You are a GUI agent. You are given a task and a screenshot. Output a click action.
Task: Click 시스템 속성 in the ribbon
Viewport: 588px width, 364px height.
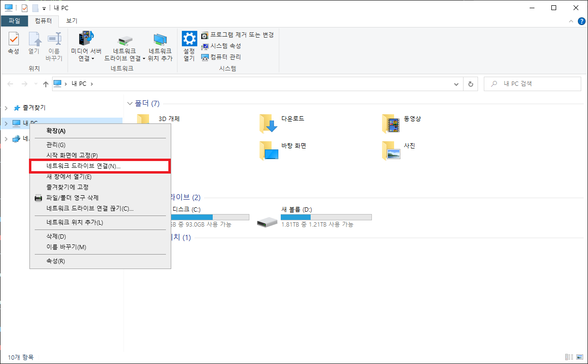(x=221, y=46)
